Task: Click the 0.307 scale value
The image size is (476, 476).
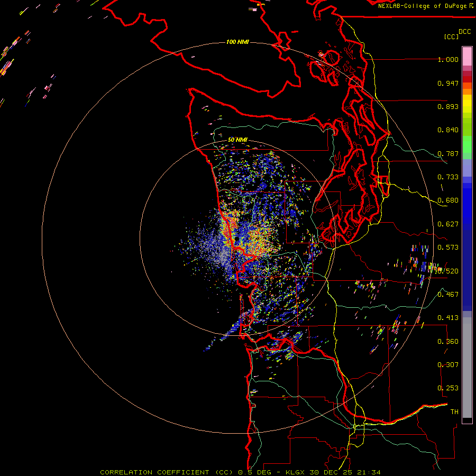Action: (x=448, y=364)
